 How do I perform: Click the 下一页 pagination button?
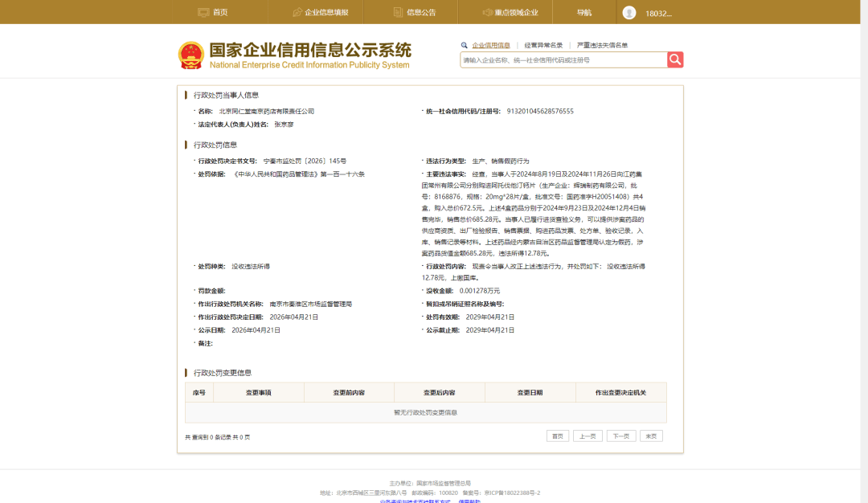[621, 436]
